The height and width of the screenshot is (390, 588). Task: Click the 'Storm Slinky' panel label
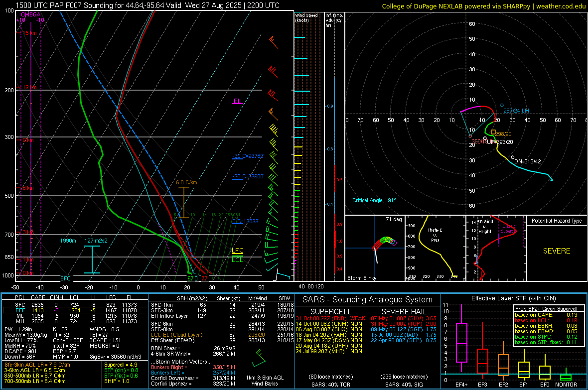pos(362,278)
